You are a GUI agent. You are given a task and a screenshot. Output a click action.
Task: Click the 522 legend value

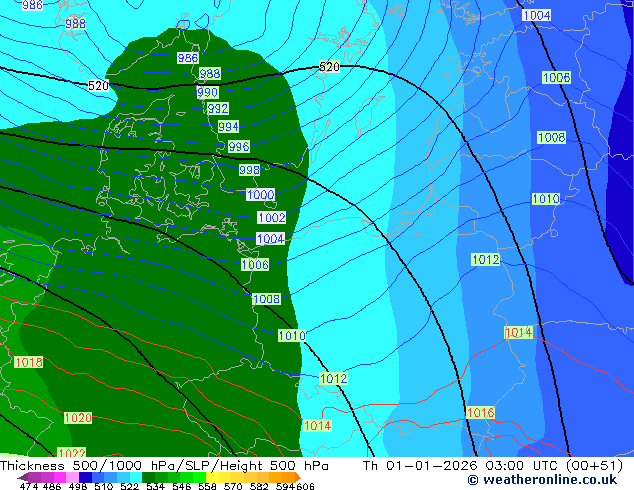(x=129, y=486)
